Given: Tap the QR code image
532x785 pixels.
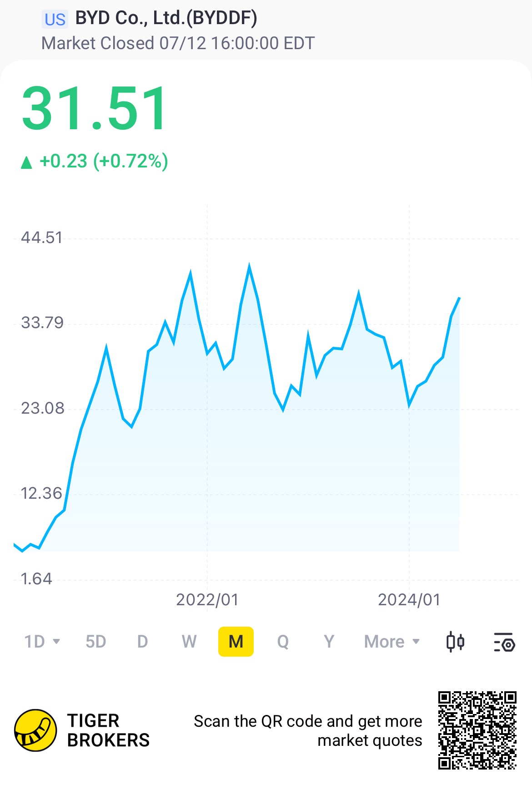Looking at the screenshot, I should pos(477,730).
